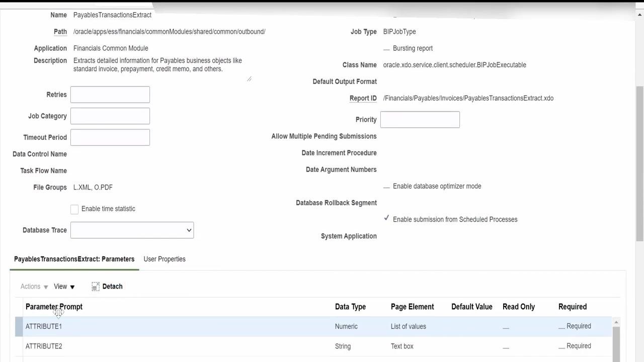Image resolution: width=644 pixels, height=362 pixels.
Task: Switch to the User Properties tab
Action: pyautogui.click(x=165, y=259)
